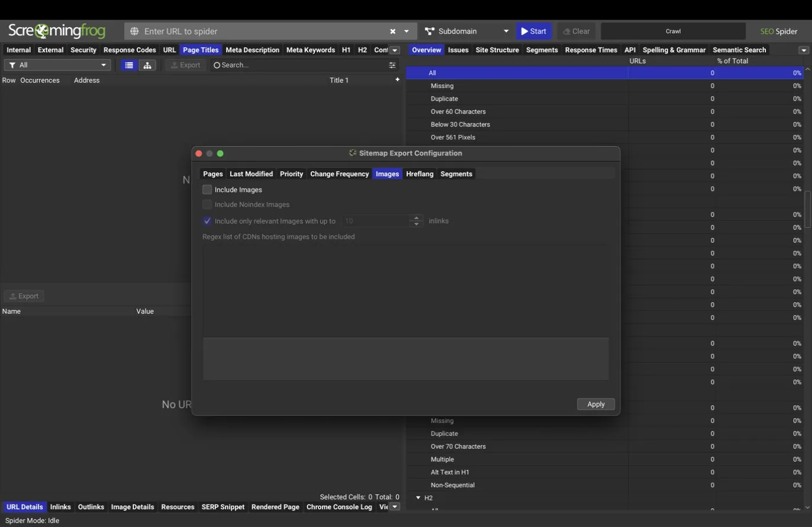Open the Inlinks bottom tab
The width and height of the screenshot is (812, 527).
60,507
